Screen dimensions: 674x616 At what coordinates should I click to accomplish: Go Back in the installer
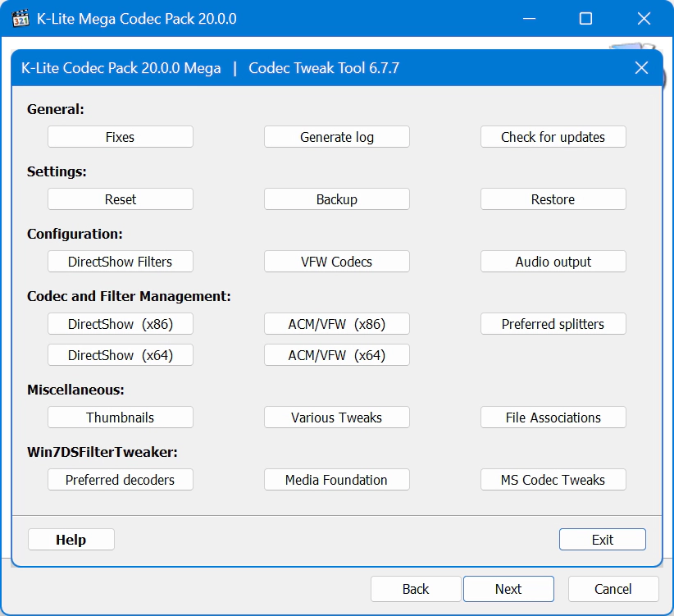pyautogui.click(x=416, y=589)
